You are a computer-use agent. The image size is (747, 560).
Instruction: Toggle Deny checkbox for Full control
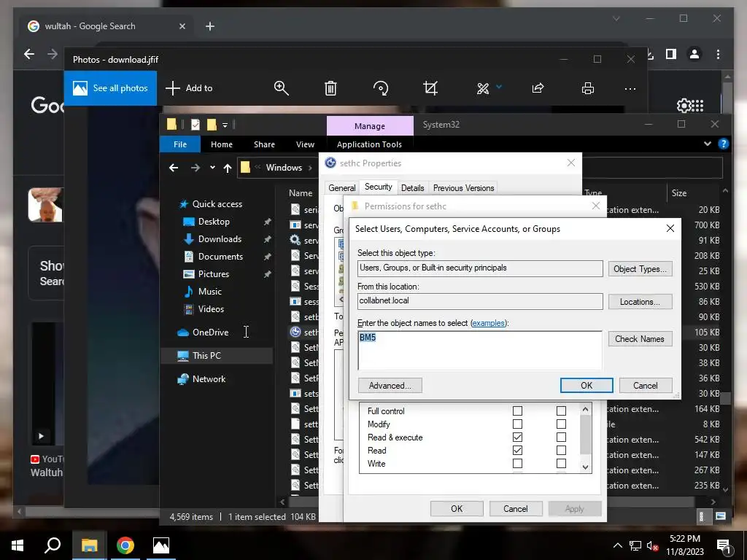point(561,411)
